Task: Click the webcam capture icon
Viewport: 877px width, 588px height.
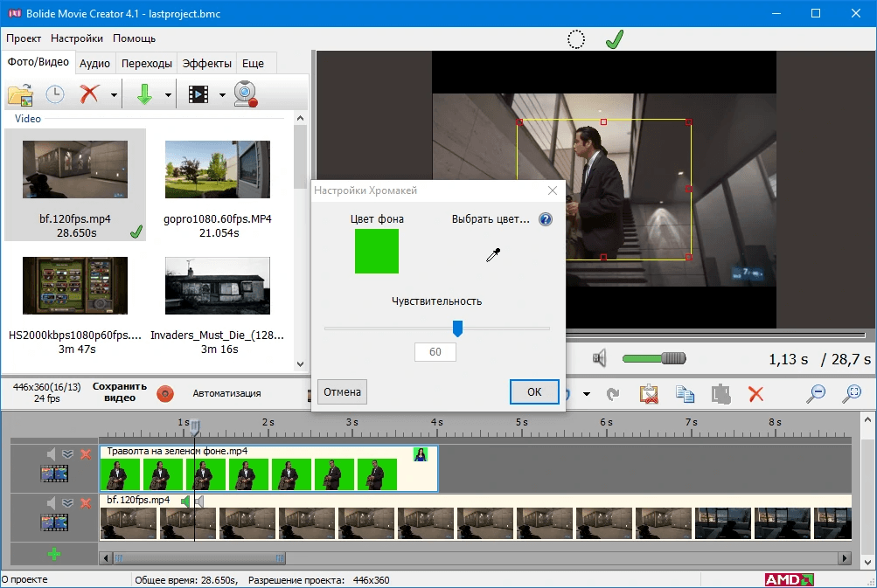Action: (x=246, y=93)
